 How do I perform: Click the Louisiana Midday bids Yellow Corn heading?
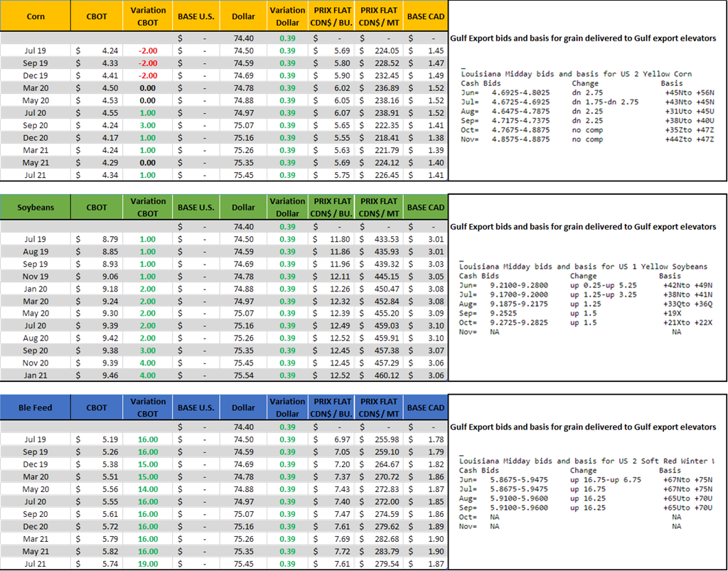[576, 74]
